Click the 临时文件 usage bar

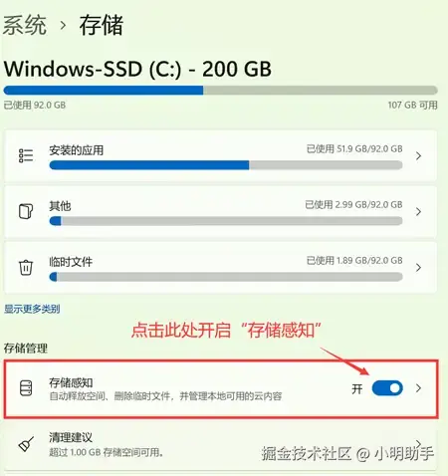pyautogui.click(x=226, y=277)
